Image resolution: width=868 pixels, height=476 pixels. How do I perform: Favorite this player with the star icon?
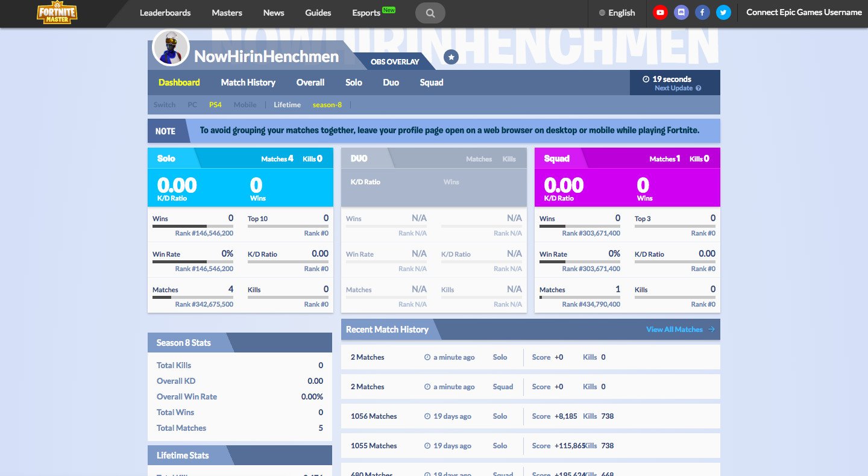tap(451, 57)
